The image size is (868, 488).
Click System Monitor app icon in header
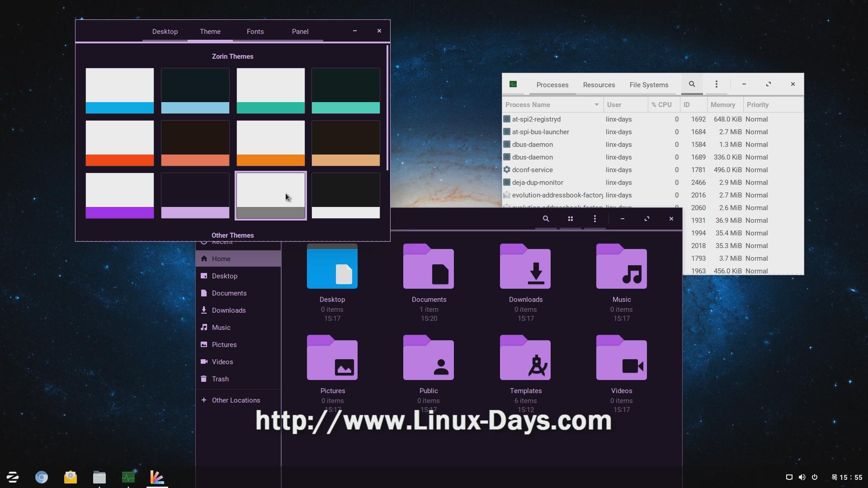click(x=513, y=84)
